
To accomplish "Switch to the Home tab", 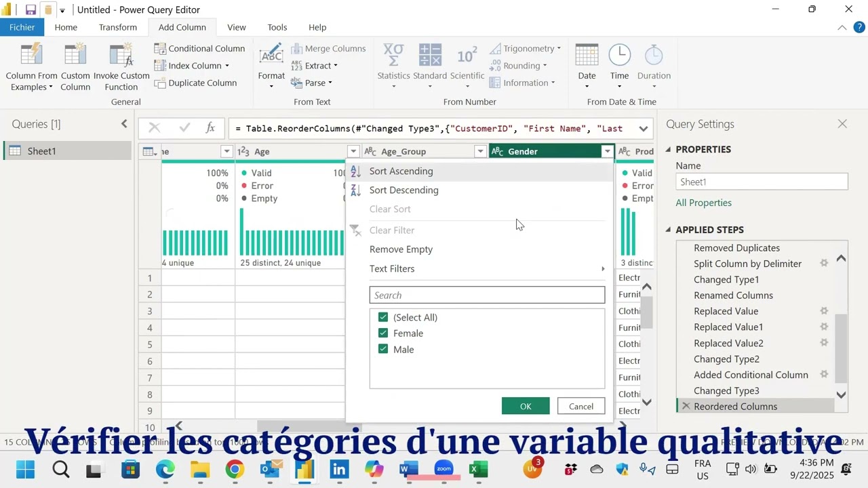I will tap(66, 27).
